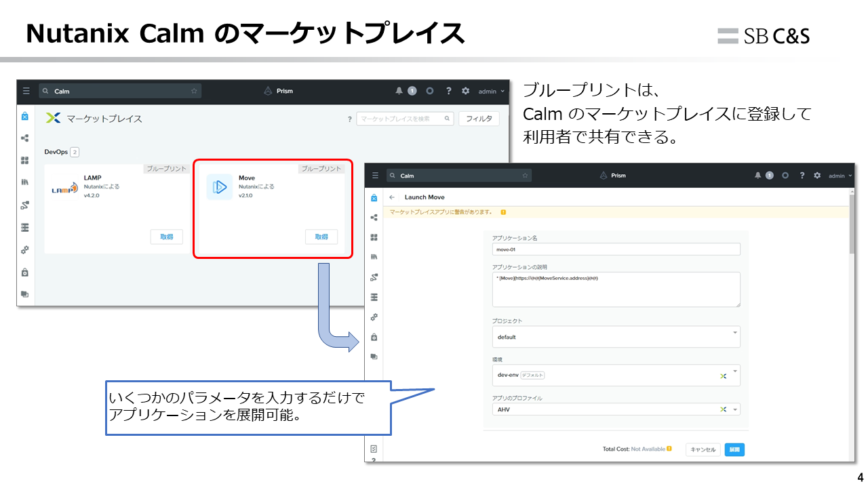Open Blueprints node icon in Marketplace window sidebar
Image resolution: width=868 pixels, height=488 pixels.
tap(25, 138)
